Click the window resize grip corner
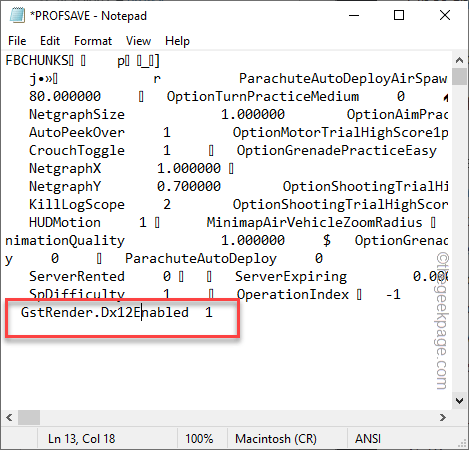This screenshot has height=450, width=469. [x=462, y=443]
